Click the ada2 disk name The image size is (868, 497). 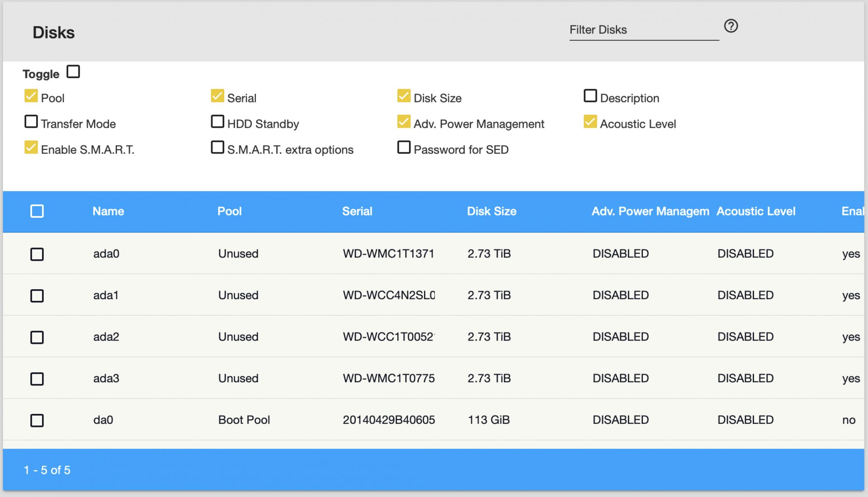(x=106, y=337)
